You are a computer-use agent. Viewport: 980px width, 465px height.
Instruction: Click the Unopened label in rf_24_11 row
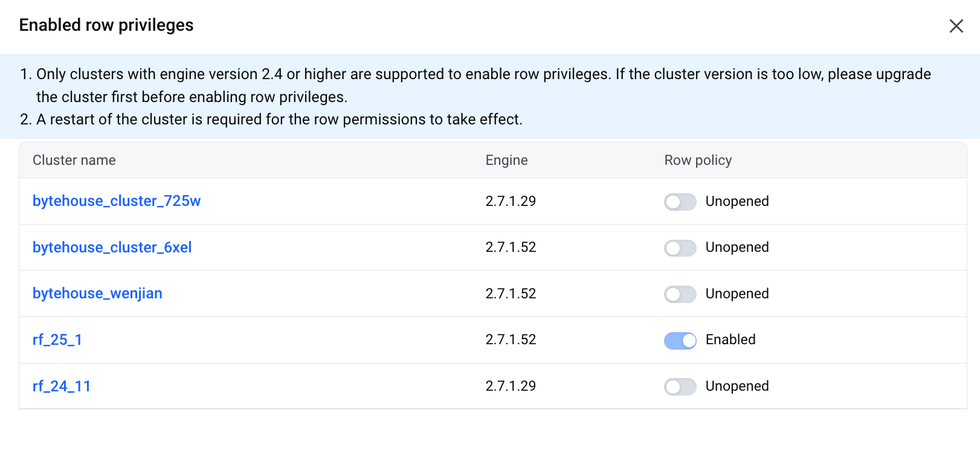(x=737, y=386)
